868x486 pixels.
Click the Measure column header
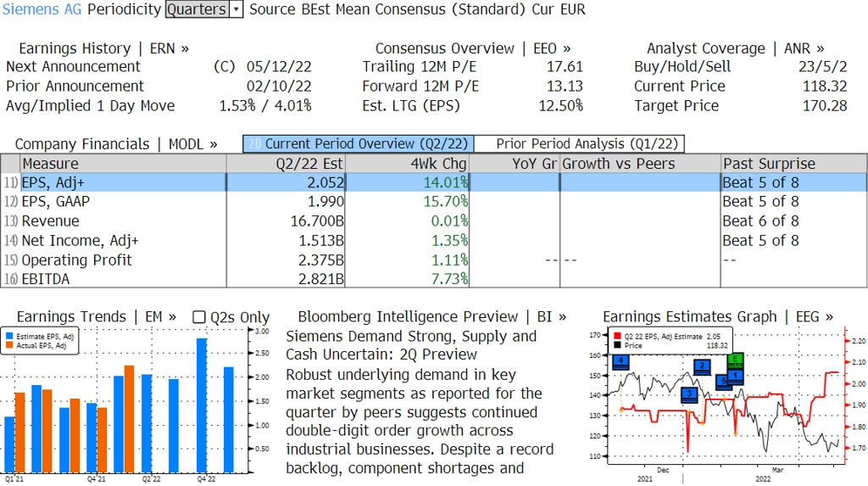[124, 164]
